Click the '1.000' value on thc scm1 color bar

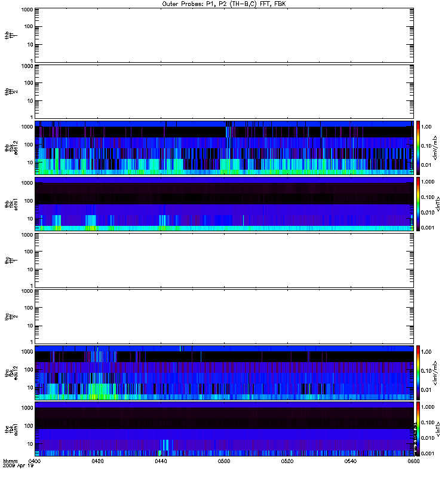click(428, 407)
